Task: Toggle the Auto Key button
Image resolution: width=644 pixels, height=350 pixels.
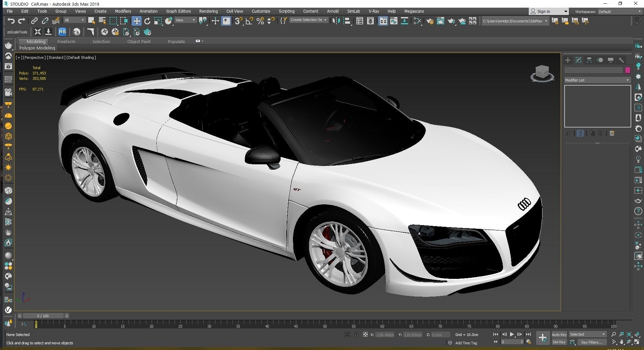Action: click(x=559, y=334)
